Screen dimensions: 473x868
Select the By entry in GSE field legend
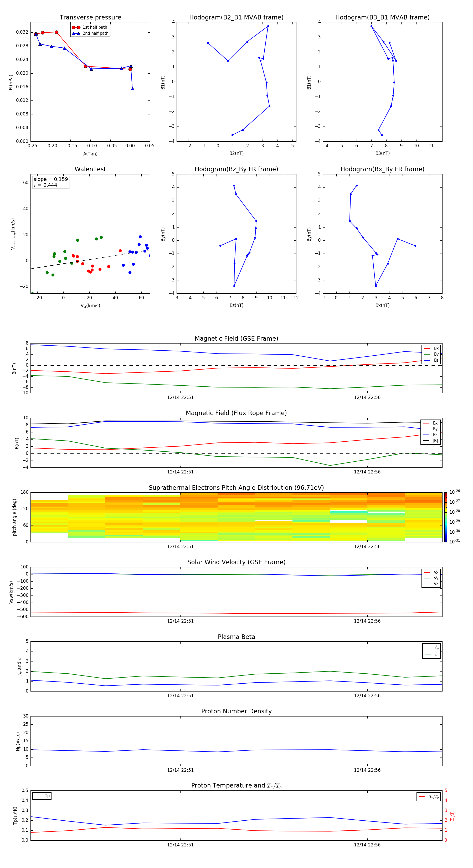coord(431,354)
